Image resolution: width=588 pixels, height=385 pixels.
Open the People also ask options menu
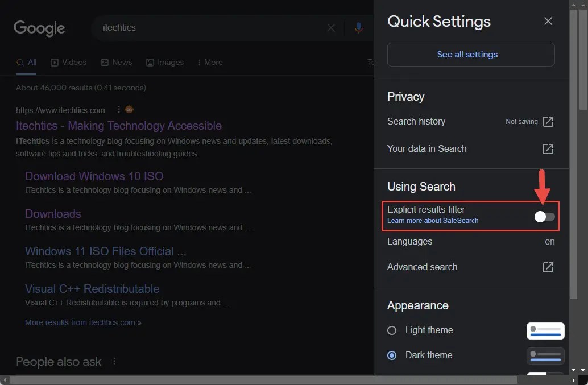(114, 361)
